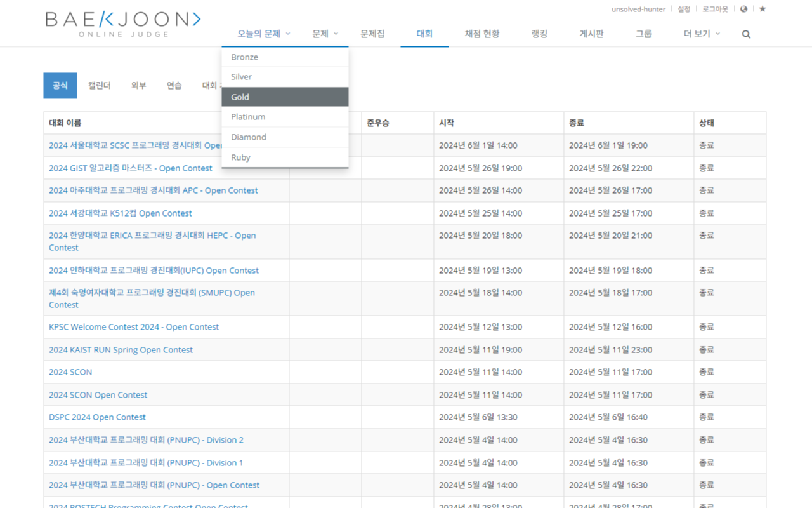Viewport: 812px width, 508px height.
Task: Click start time 2024년 5월 19일 13:00
Action: tap(481, 271)
